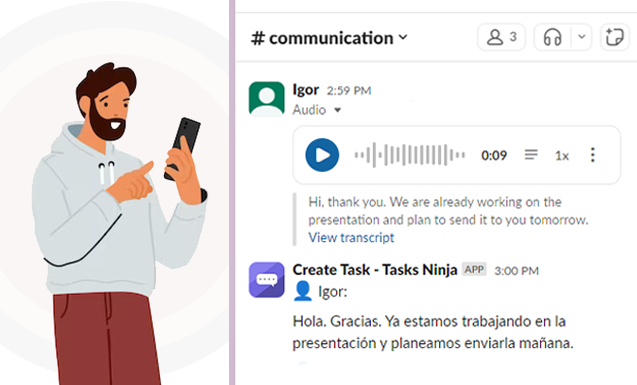Open Tasks Ninja app avatar icon
Screen dimensions: 637x385
point(266,280)
